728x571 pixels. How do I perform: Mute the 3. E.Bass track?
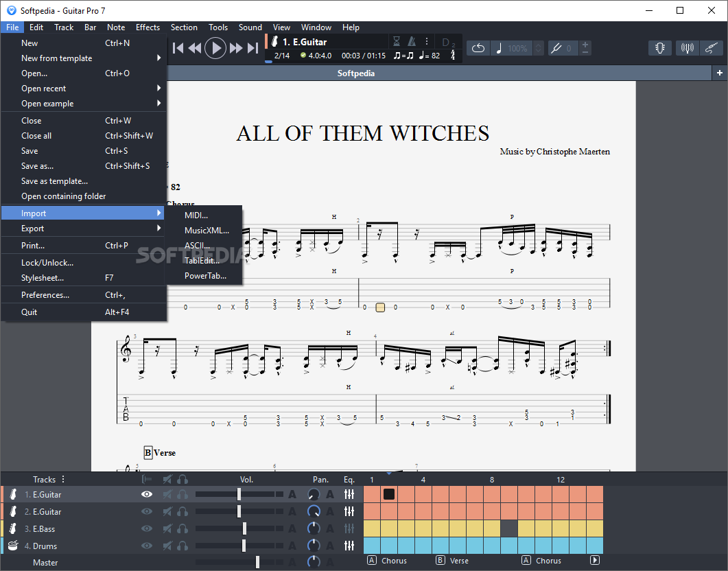(167, 528)
